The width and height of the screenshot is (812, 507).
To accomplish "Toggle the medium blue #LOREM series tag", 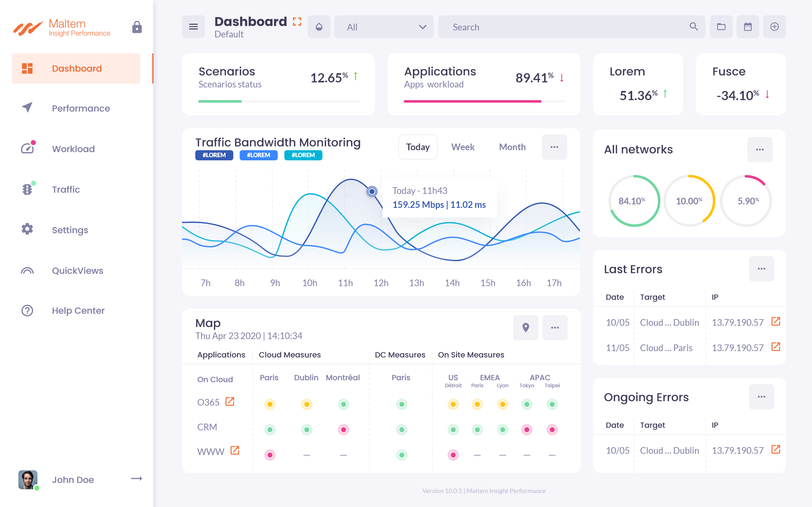I will pos(259,155).
